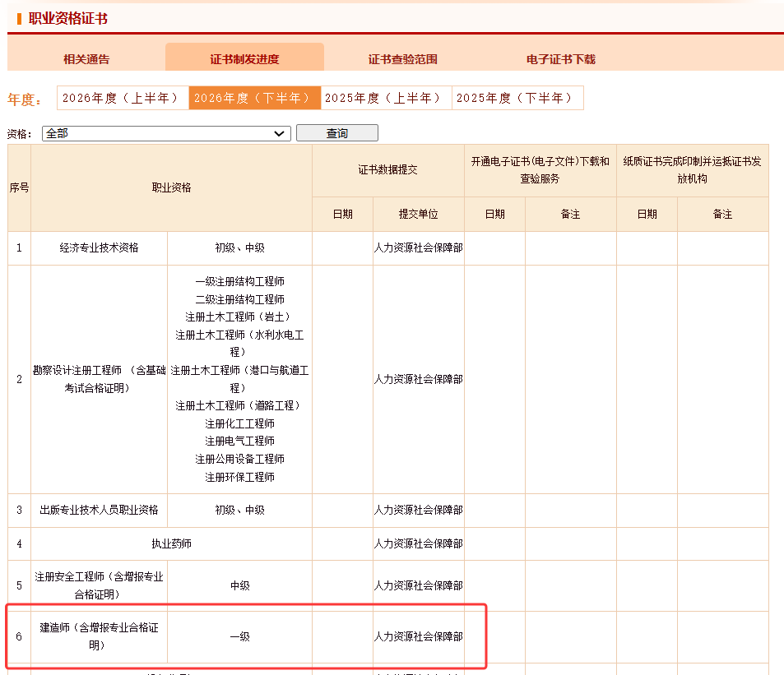Image resolution: width=784 pixels, height=675 pixels.
Task: Click the 年度： label
Action: point(25,99)
